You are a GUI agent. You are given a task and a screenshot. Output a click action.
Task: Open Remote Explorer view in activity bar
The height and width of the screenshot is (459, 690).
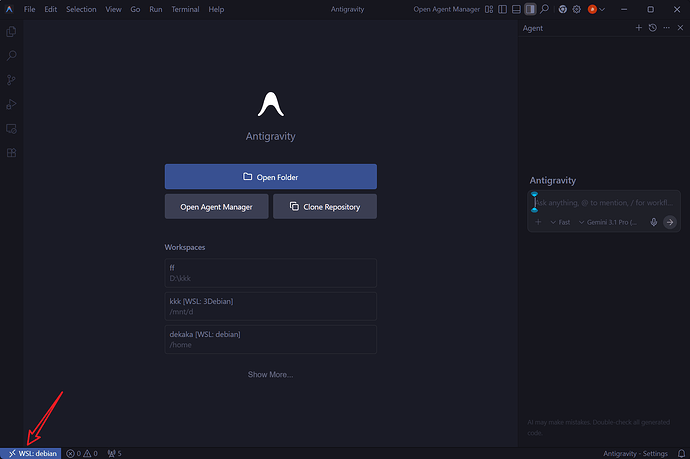pyautogui.click(x=11, y=129)
